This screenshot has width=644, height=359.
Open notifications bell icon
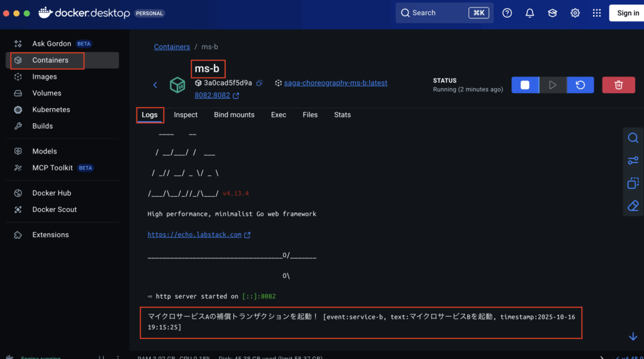coord(530,13)
